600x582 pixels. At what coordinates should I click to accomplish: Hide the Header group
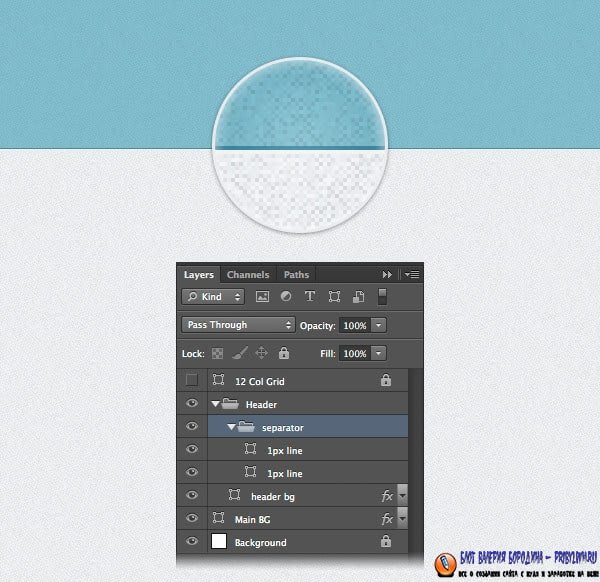coord(192,403)
